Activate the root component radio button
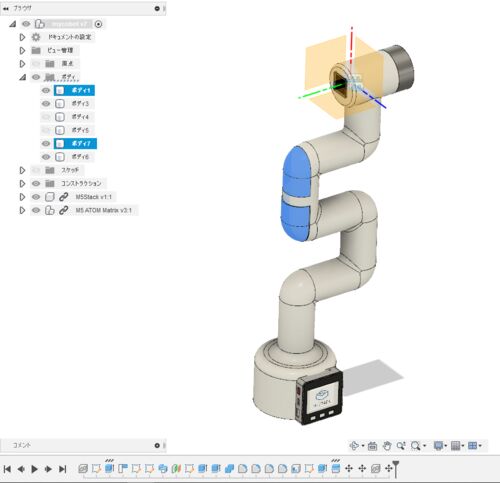 click(98, 24)
